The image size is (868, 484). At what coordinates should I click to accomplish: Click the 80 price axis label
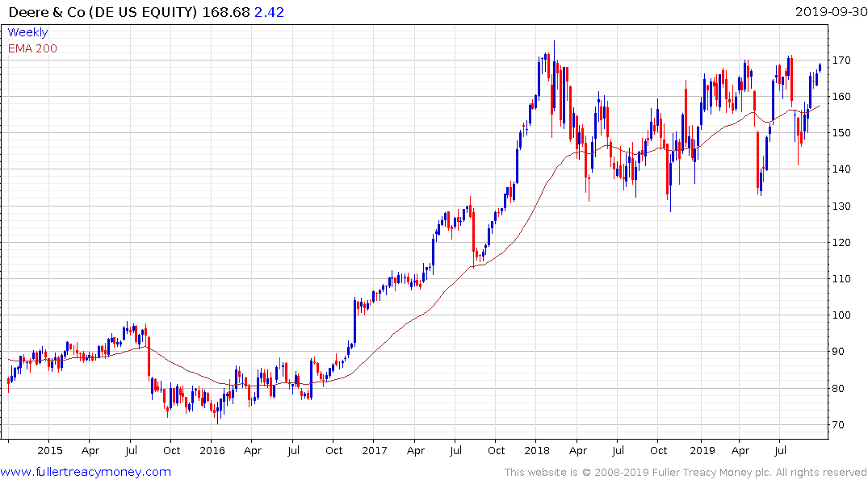pyautogui.click(x=838, y=388)
